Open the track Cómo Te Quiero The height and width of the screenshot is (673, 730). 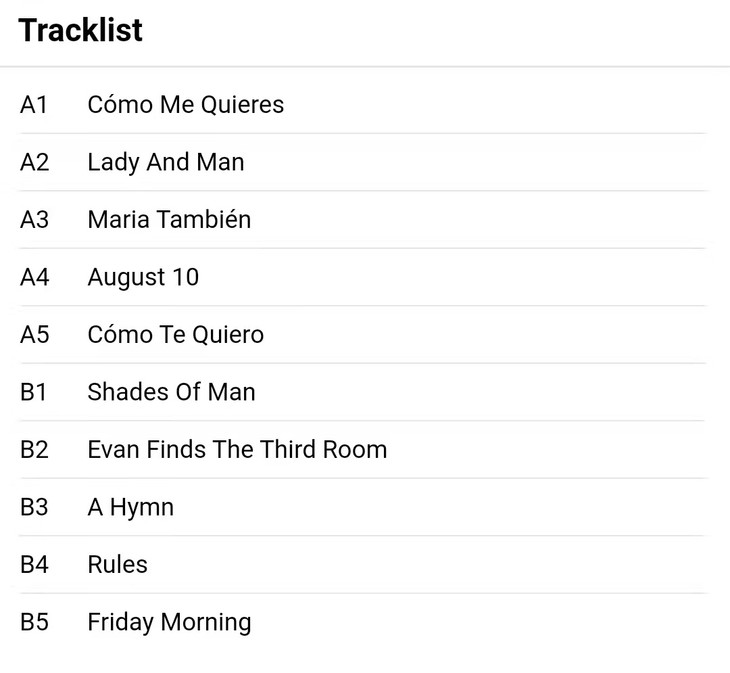[175, 335]
